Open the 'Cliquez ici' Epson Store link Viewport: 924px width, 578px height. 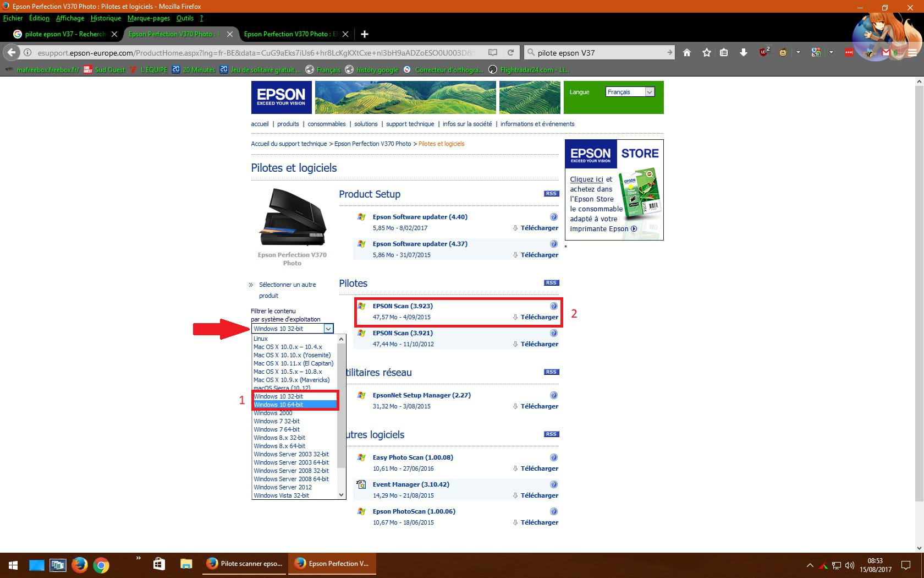click(586, 179)
